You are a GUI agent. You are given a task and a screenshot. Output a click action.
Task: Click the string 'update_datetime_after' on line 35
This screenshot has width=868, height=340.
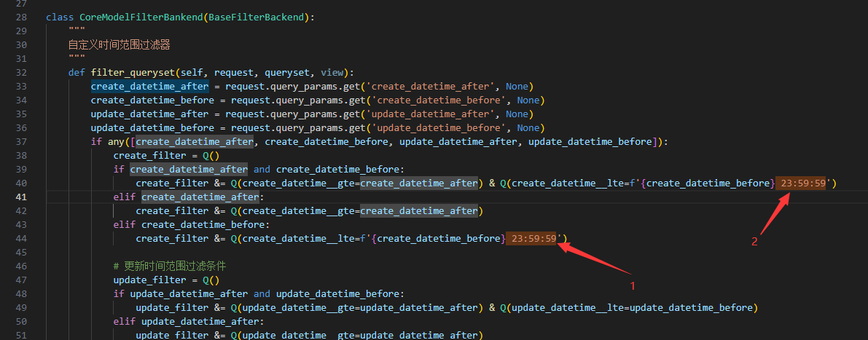coord(430,114)
